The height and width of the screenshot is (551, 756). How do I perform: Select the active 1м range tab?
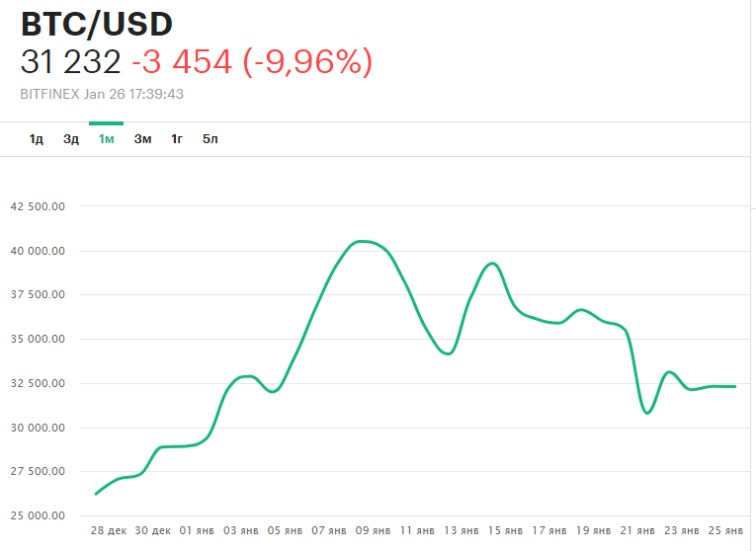107,139
